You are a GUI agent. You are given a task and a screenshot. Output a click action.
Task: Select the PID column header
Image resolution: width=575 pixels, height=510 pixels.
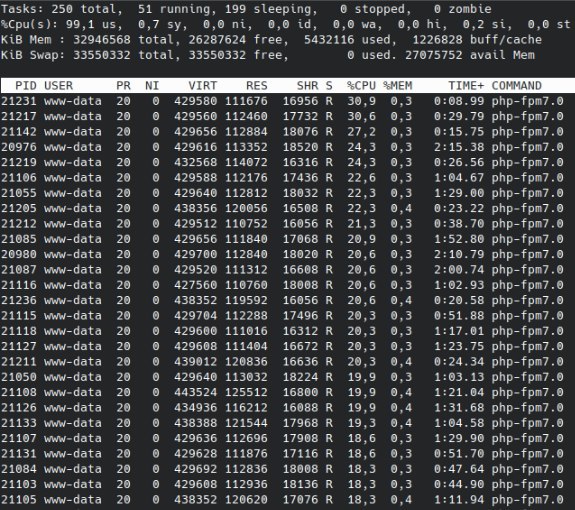(26, 85)
